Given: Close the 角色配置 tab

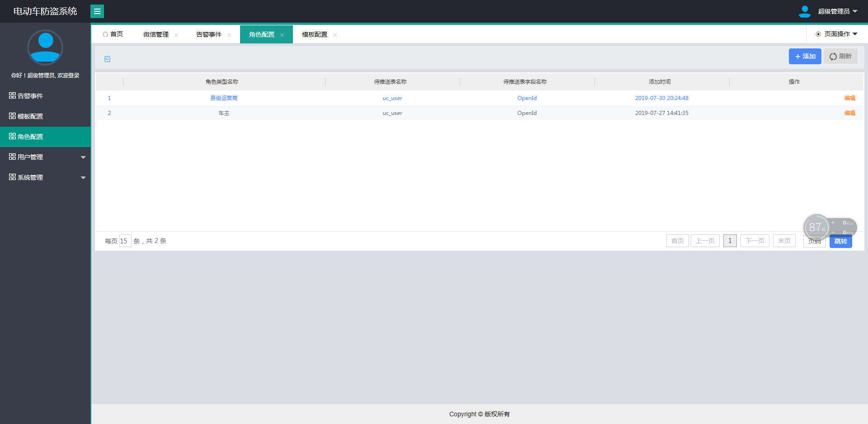Looking at the screenshot, I should coord(282,35).
